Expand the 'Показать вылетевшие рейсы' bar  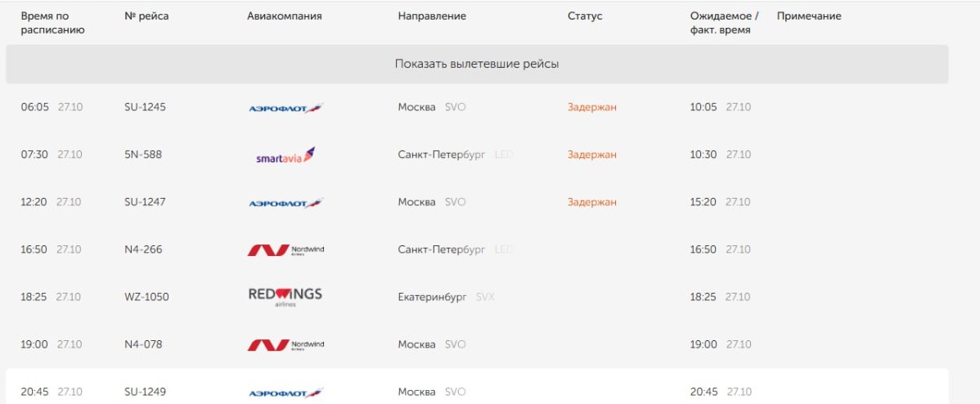click(x=477, y=64)
